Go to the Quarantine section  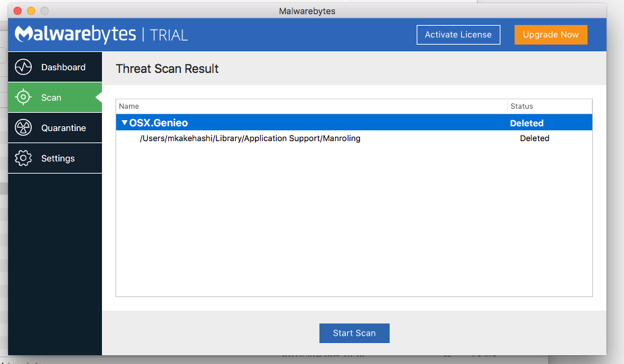coord(55,128)
